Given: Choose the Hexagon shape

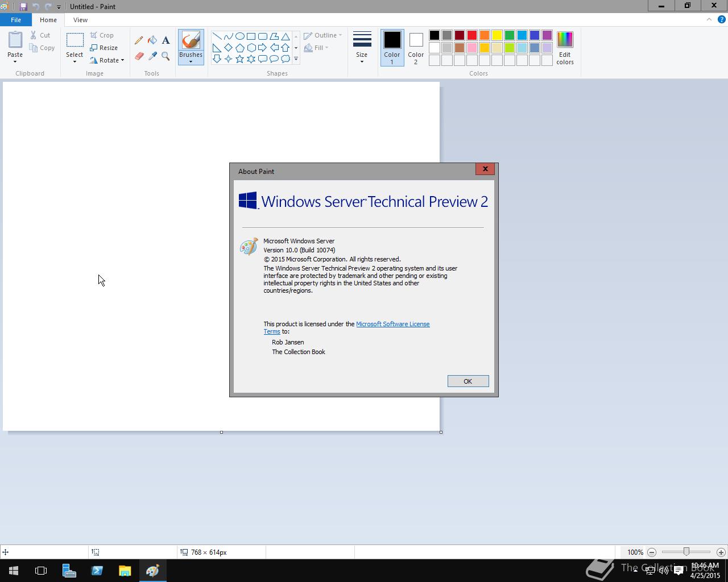Looking at the screenshot, I should 251,48.
